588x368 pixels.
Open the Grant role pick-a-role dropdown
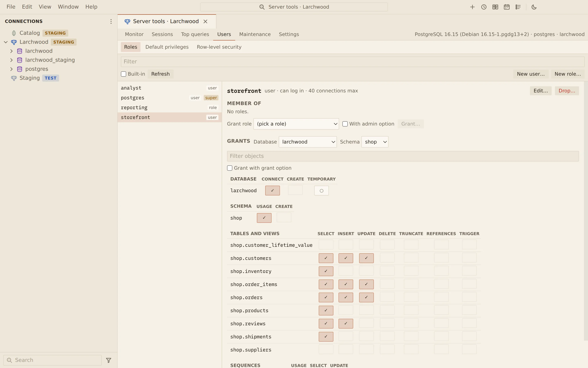click(296, 124)
